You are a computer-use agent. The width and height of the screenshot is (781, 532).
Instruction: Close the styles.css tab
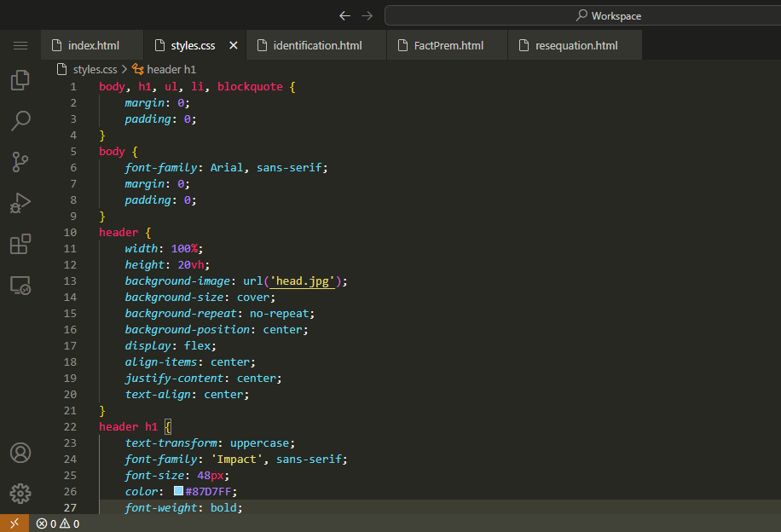coord(234,45)
